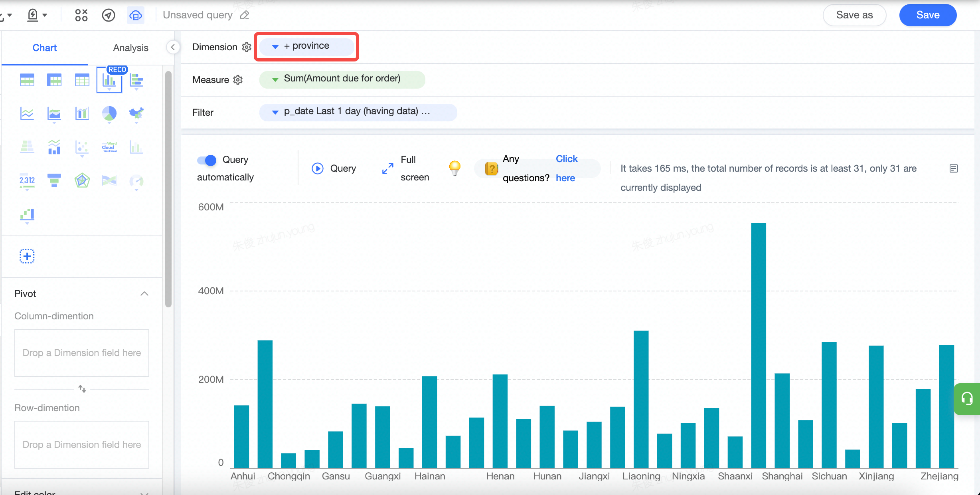Click the highlighted cloud dataset toolbar icon
The image size is (980, 495).
(x=136, y=15)
